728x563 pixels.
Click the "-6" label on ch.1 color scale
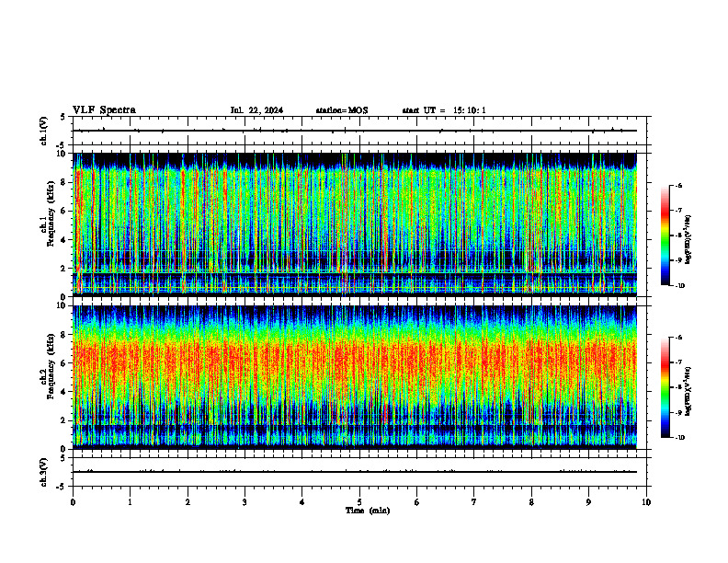[678, 185]
